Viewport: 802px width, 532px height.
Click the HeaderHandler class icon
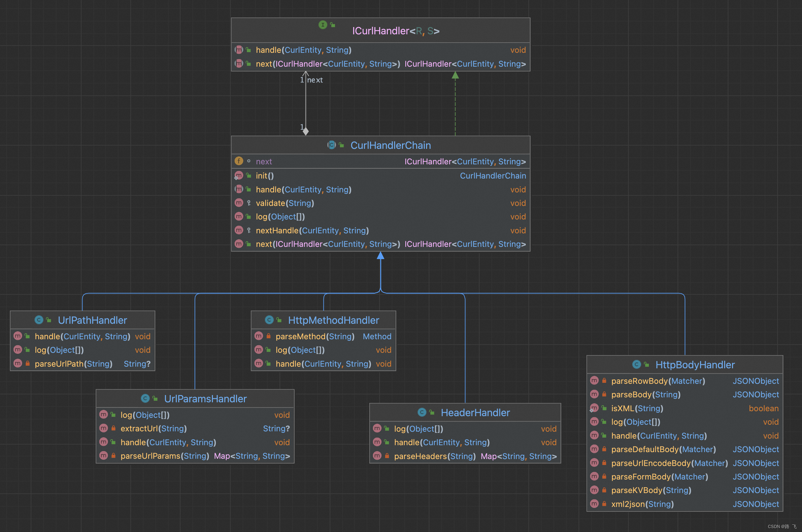422,412
